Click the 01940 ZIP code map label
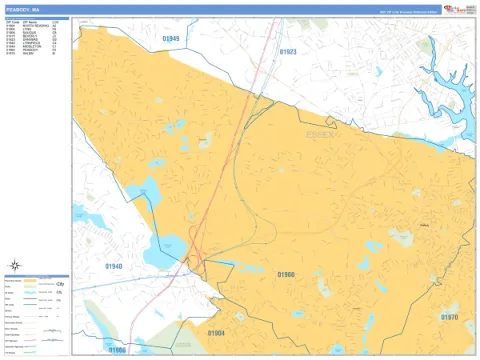480x360 pixels. pos(114,266)
